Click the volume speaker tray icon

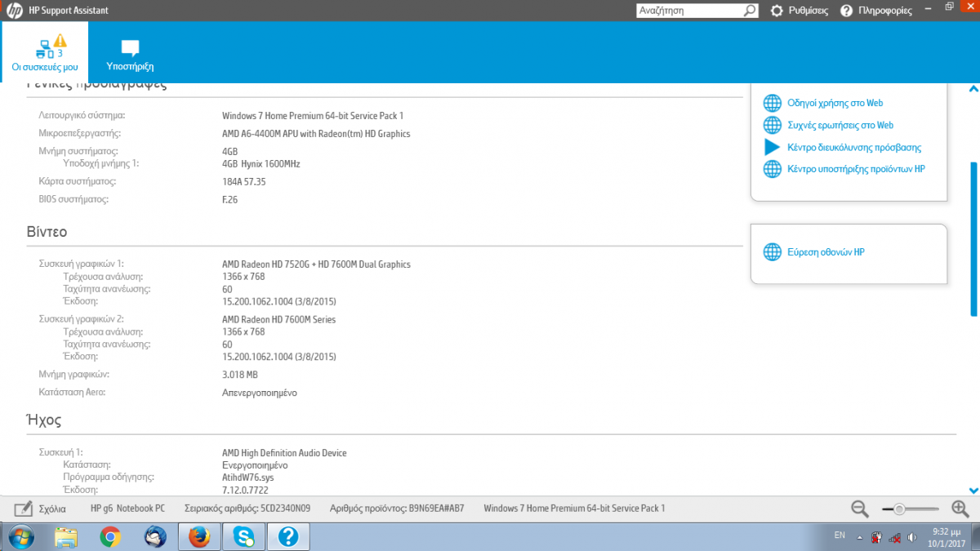[911, 537]
